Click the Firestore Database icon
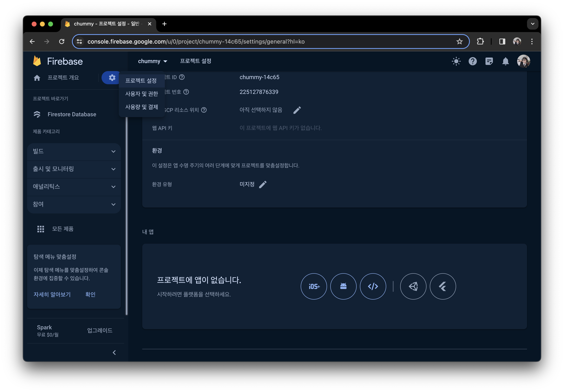564x392 pixels. coord(37,114)
